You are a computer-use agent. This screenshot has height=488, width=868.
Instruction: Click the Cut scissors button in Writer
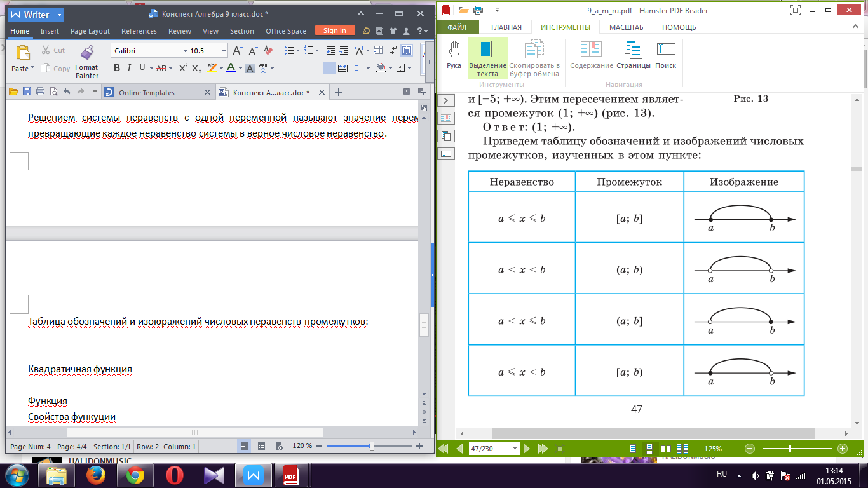tap(53, 50)
